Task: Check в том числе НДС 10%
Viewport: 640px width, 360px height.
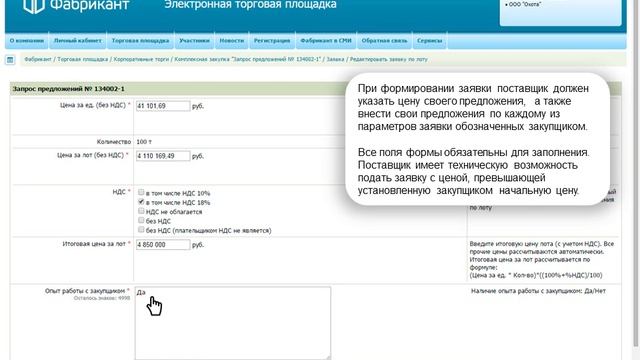Action: point(141,192)
